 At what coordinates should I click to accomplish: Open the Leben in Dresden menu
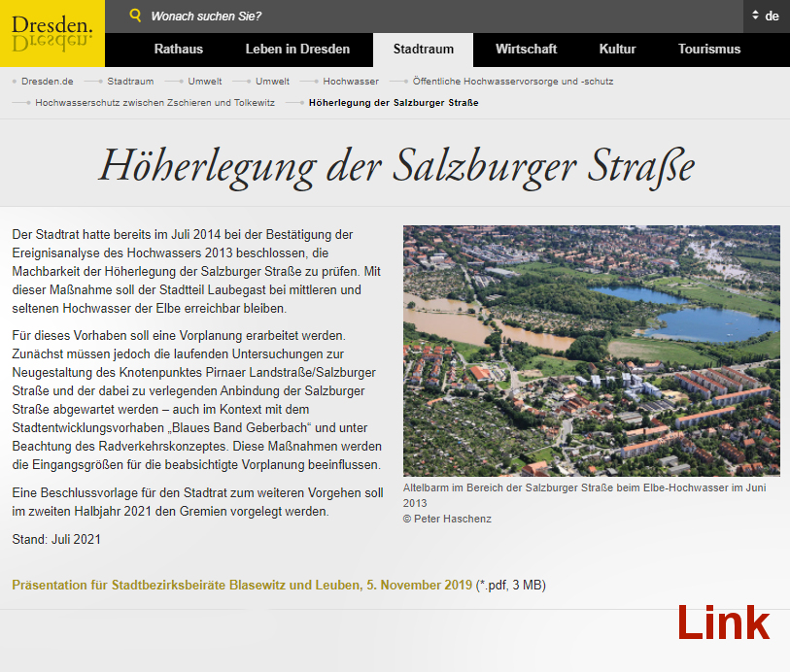297,49
